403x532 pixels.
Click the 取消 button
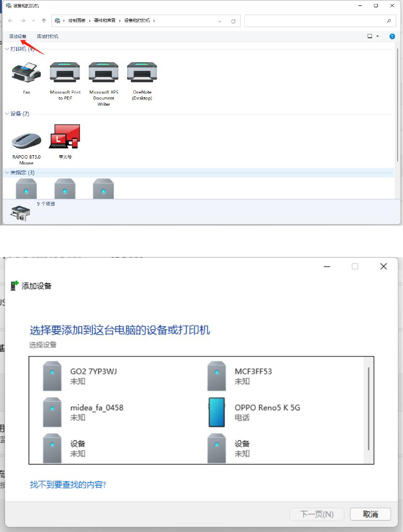[x=371, y=514]
